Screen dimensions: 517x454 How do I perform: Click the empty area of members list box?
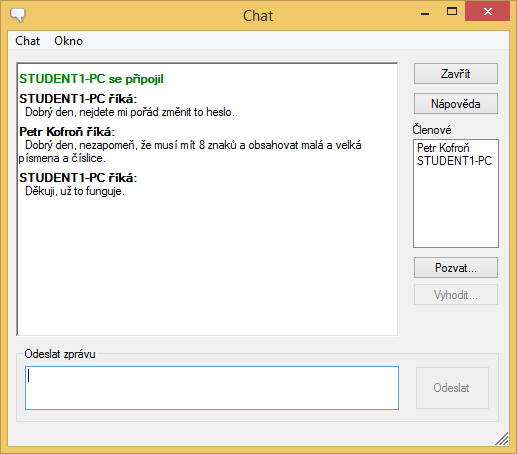point(456,207)
